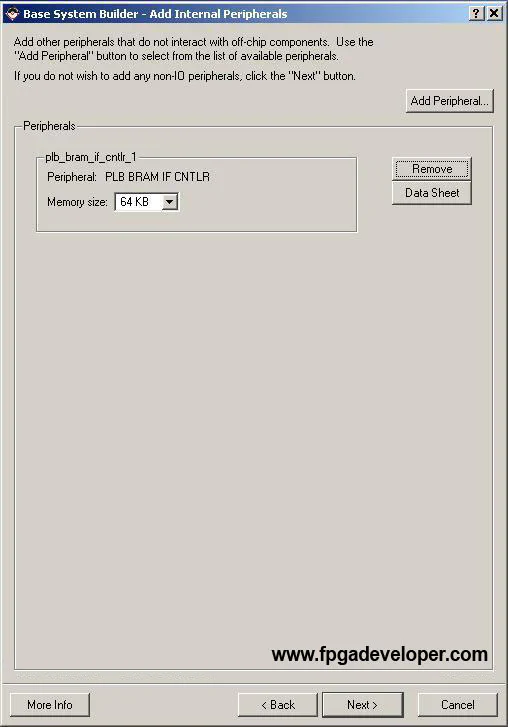Click the Base System Builder title bar icon
The height and width of the screenshot is (727, 508).
(x=12, y=13)
